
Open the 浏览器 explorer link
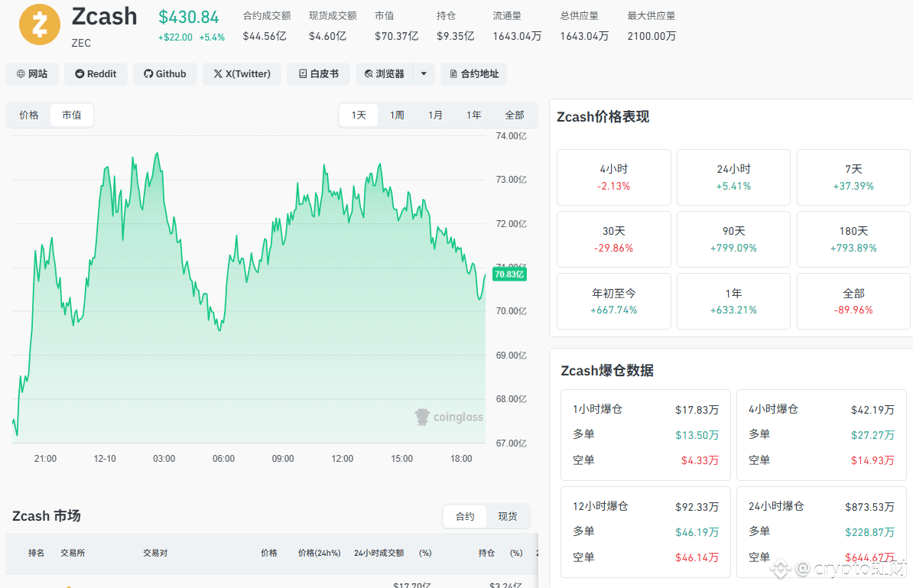(x=385, y=74)
